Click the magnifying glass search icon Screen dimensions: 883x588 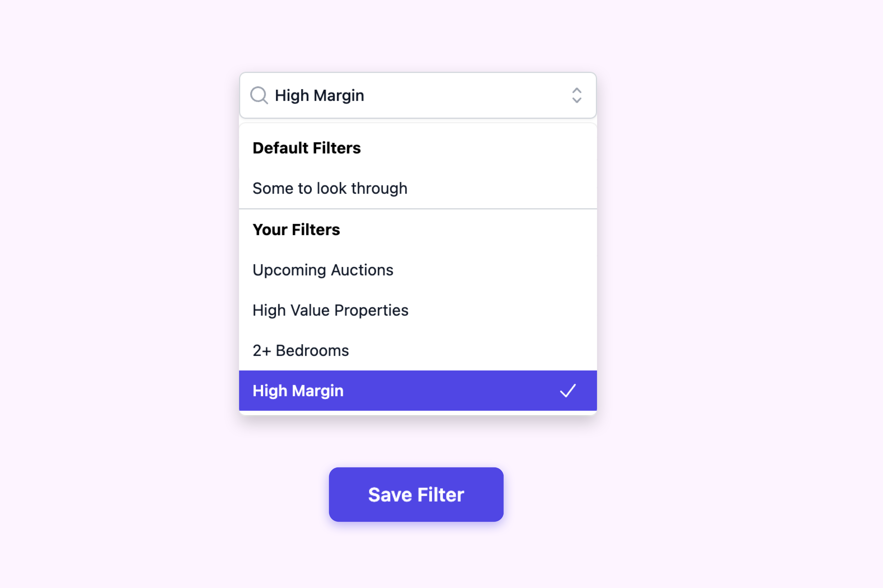point(259,95)
